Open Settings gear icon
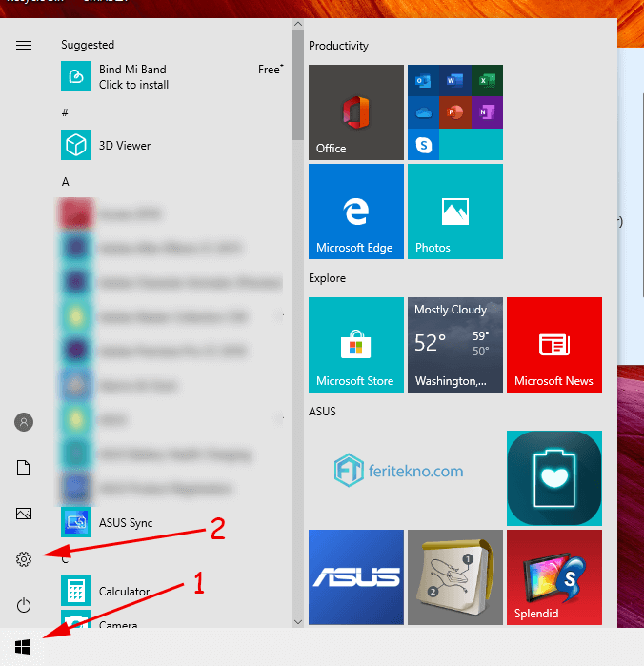Image resolution: width=644 pixels, height=666 pixels. click(x=24, y=559)
